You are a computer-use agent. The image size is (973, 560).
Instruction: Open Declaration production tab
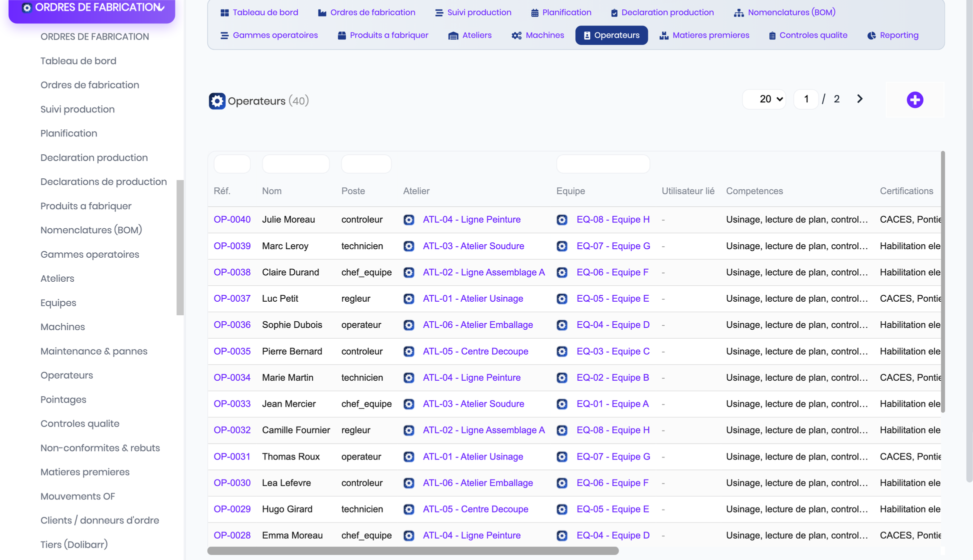662,12
